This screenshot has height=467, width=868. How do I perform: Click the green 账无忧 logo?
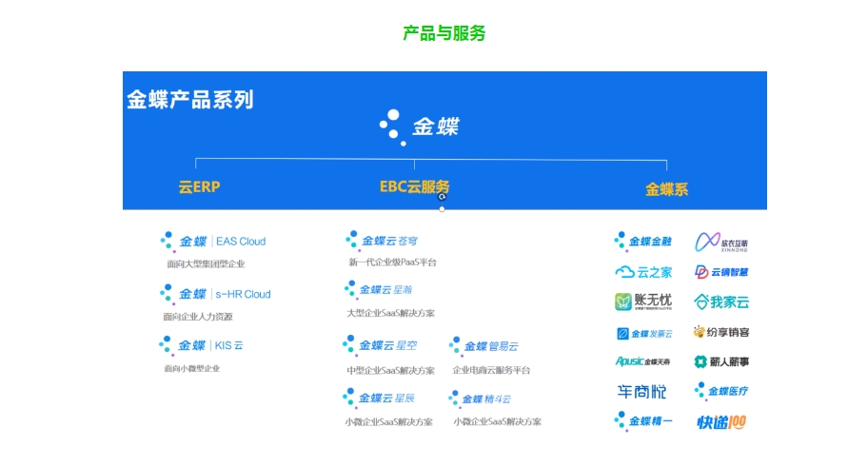(x=643, y=302)
